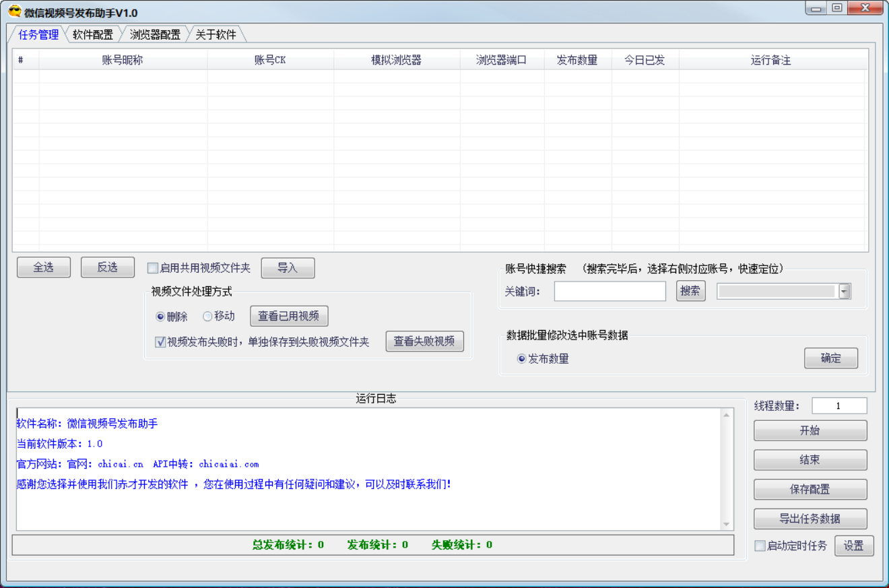Click the 账号昵称 column header
Image resolution: width=889 pixels, height=588 pixels.
click(123, 60)
